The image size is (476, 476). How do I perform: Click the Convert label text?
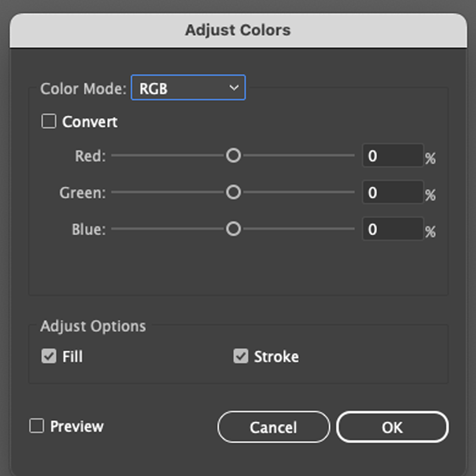90,122
